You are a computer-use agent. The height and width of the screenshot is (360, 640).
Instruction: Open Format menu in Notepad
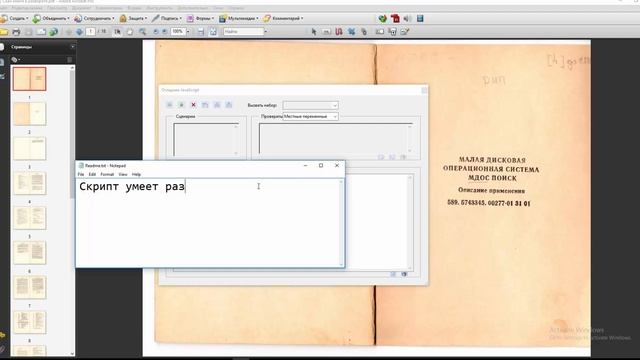coord(107,174)
